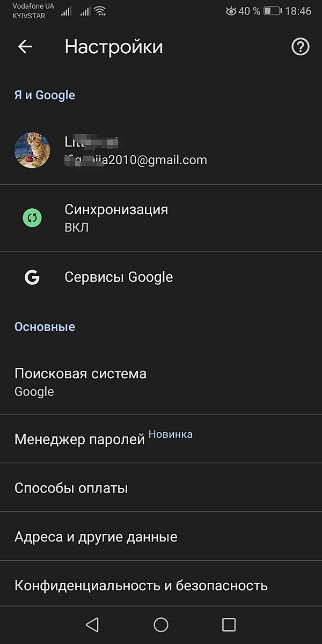This screenshot has height=644, width=322.
Task: Tap the Настройки page title
Action: [114, 47]
